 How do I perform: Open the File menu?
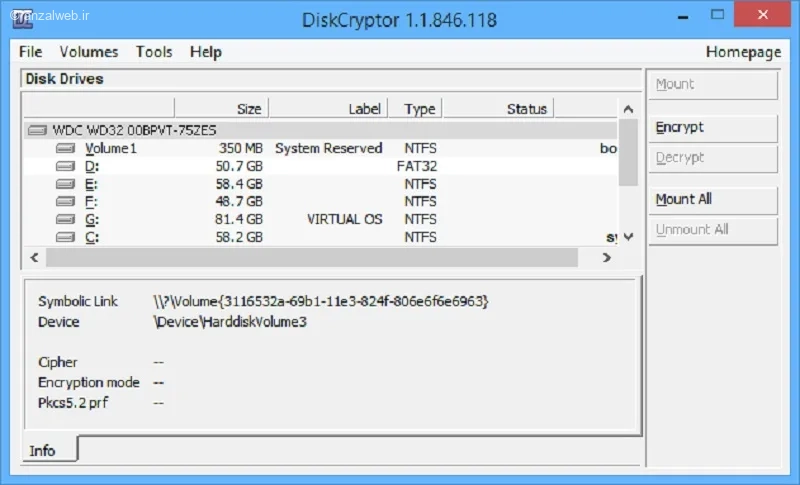(x=31, y=52)
